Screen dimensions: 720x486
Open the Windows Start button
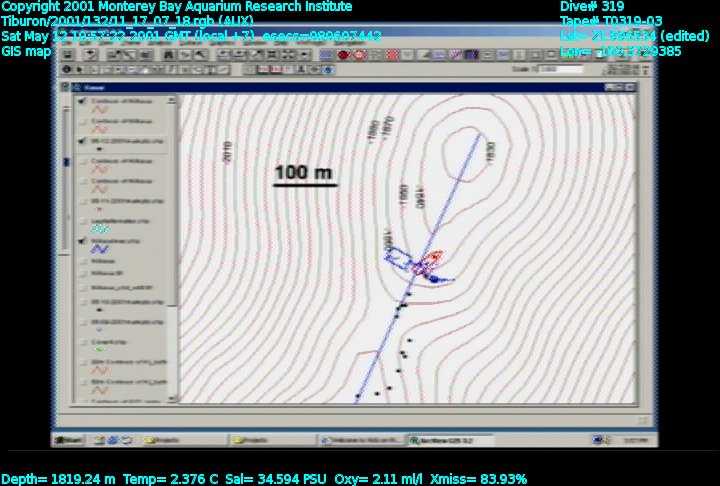(x=69, y=440)
